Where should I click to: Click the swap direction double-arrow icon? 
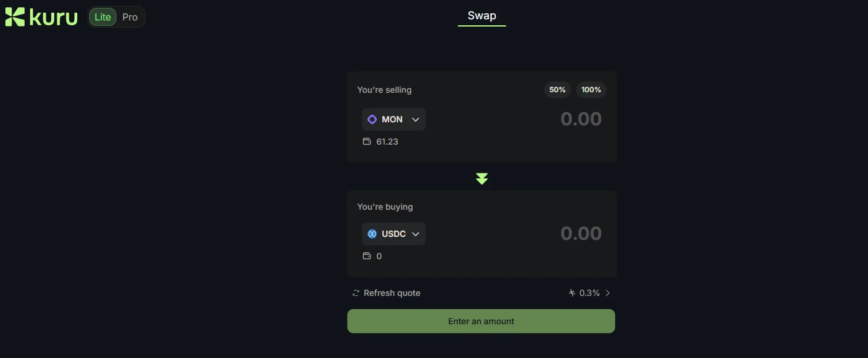(x=481, y=179)
